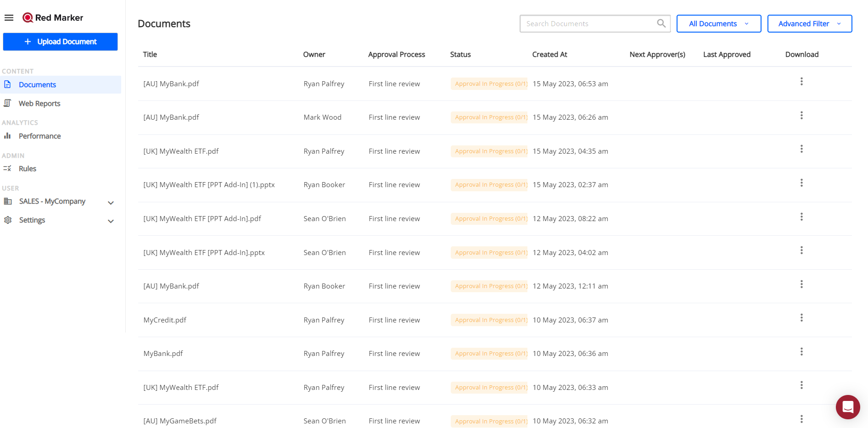Open Web Reports from the sidebar

pyautogui.click(x=39, y=104)
